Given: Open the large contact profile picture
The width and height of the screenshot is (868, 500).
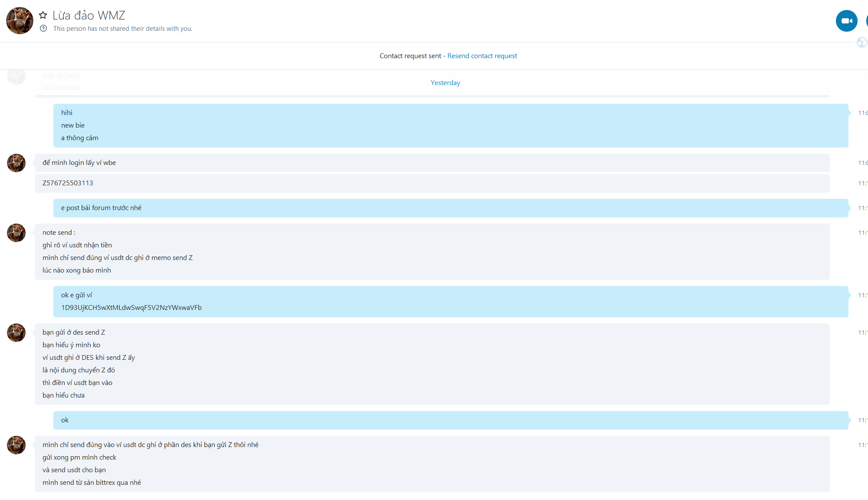Looking at the screenshot, I should [20, 20].
